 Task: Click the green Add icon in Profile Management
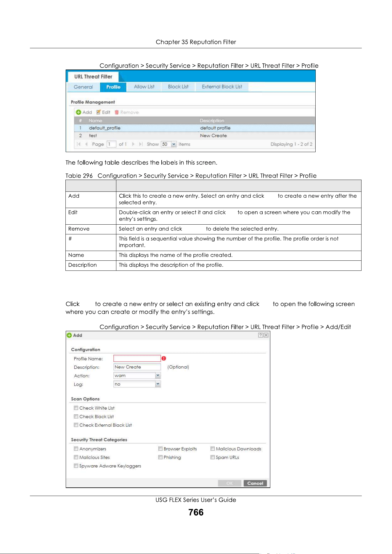pos(78,112)
